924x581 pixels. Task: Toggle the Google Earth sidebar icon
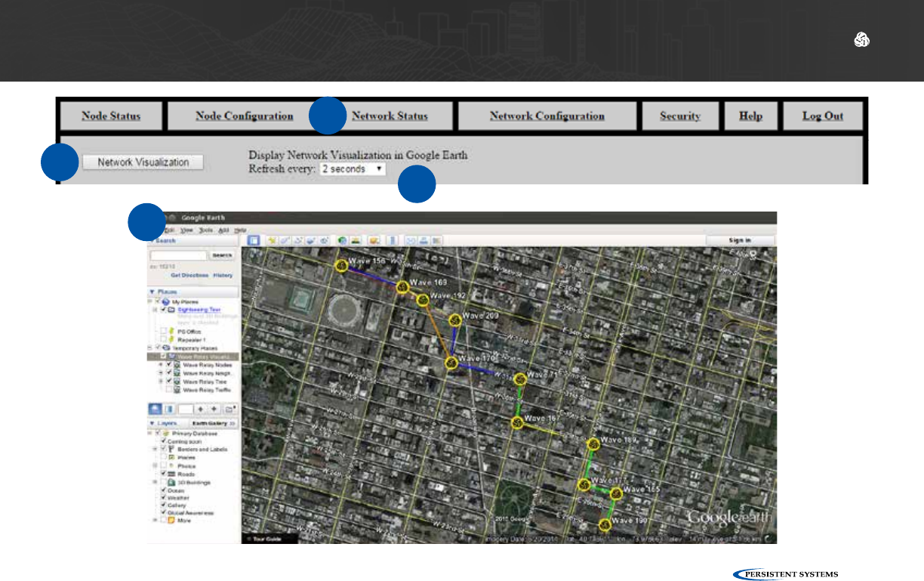click(253, 240)
